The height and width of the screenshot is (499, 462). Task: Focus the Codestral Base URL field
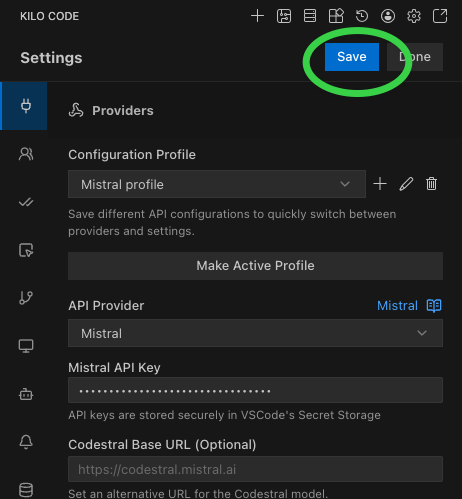point(255,469)
